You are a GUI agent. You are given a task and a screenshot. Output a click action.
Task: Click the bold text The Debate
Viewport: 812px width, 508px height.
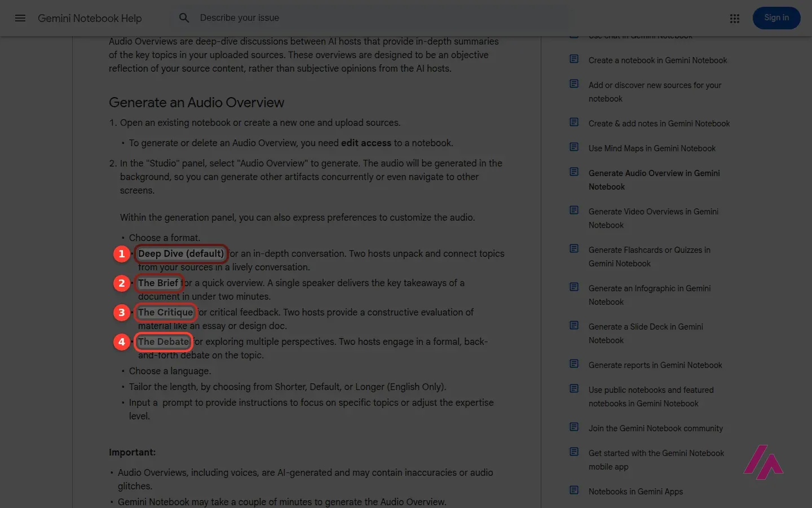[x=164, y=342]
